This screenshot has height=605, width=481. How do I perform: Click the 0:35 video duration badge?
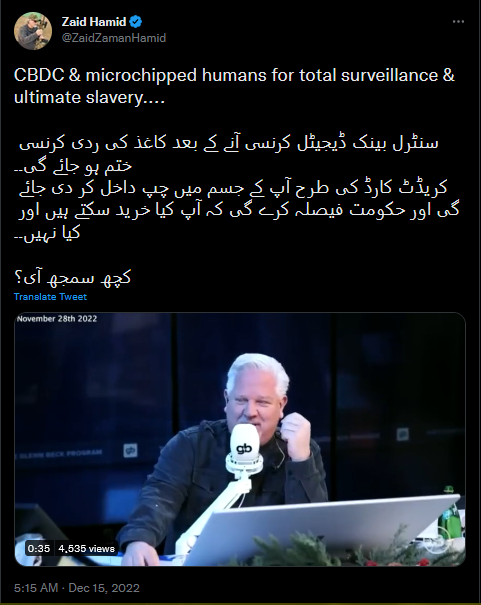tap(39, 548)
